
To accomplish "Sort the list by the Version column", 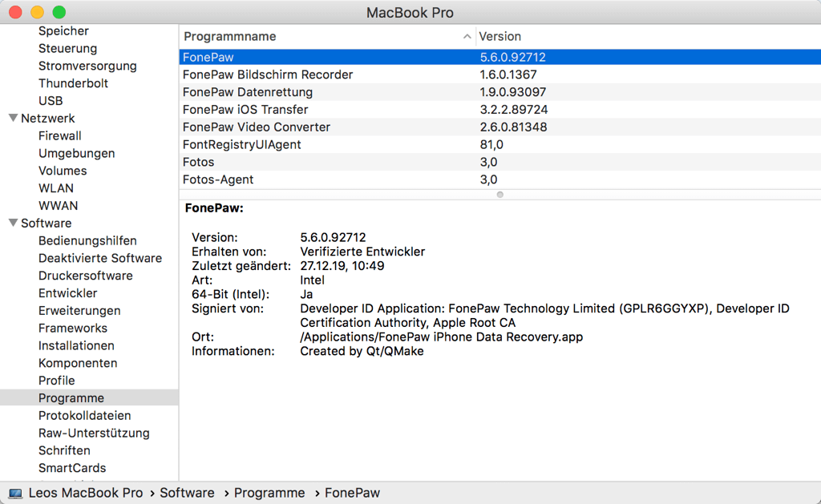I will tap(500, 36).
